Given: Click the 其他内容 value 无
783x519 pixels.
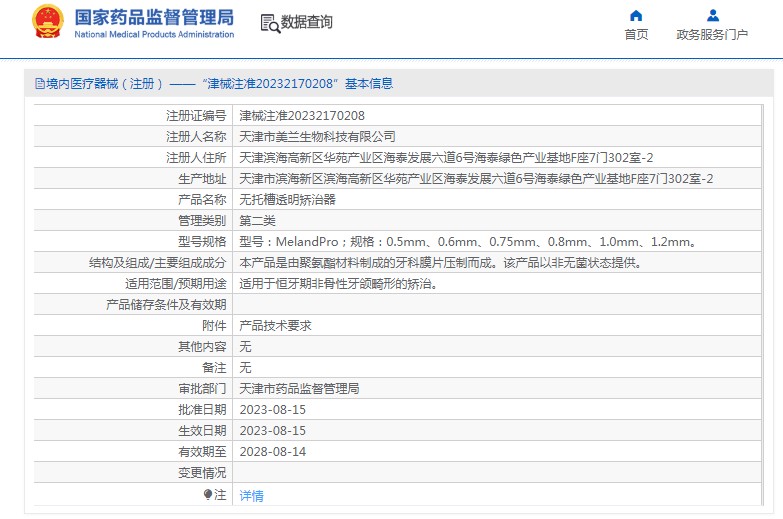Looking at the screenshot, I should [245, 347].
